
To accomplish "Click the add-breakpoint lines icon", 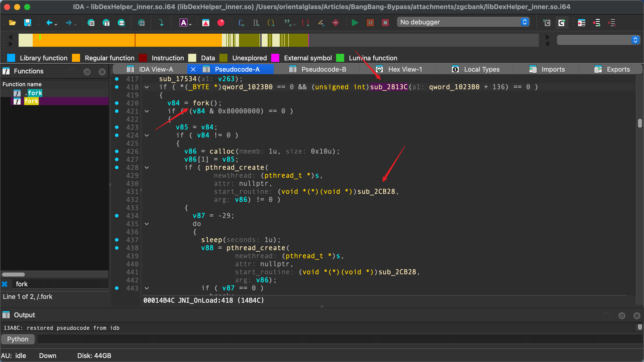I will coord(596,23).
